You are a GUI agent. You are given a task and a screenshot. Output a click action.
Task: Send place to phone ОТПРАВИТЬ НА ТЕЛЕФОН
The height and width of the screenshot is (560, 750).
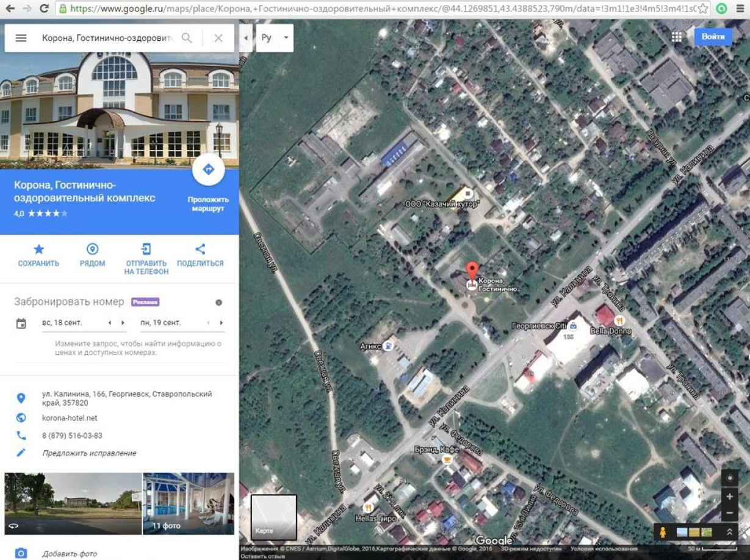coord(146,259)
